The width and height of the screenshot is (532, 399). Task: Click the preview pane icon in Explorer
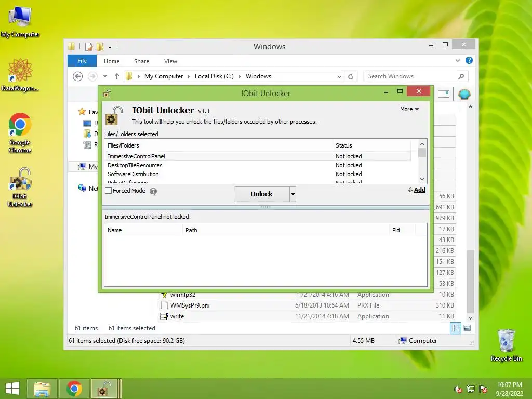click(444, 94)
